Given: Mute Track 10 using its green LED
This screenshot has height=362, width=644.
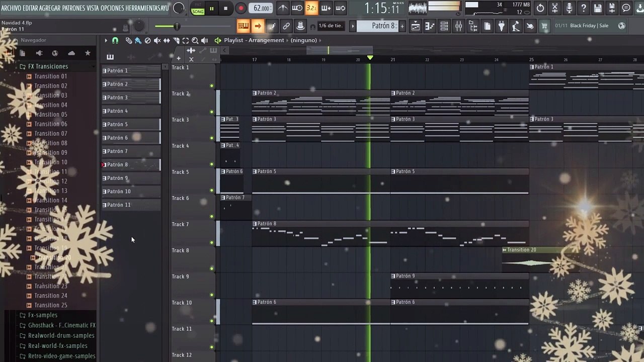Looking at the screenshot, I should [212, 321].
